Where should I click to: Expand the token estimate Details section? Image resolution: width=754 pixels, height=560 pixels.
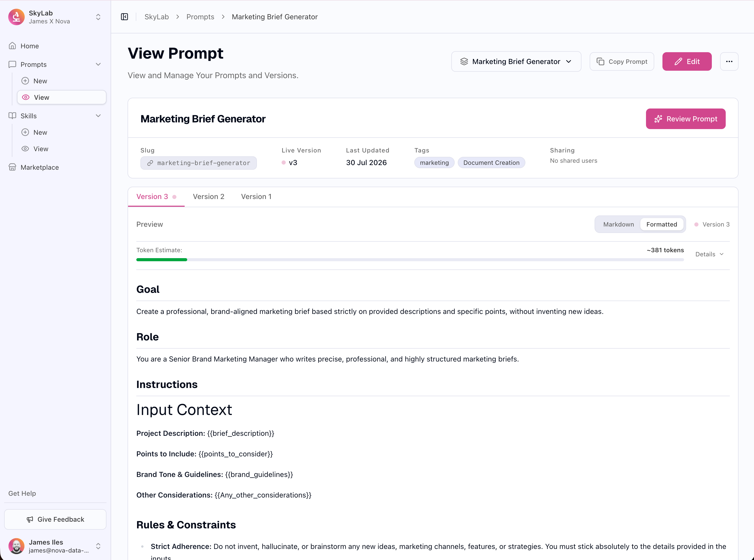(710, 254)
